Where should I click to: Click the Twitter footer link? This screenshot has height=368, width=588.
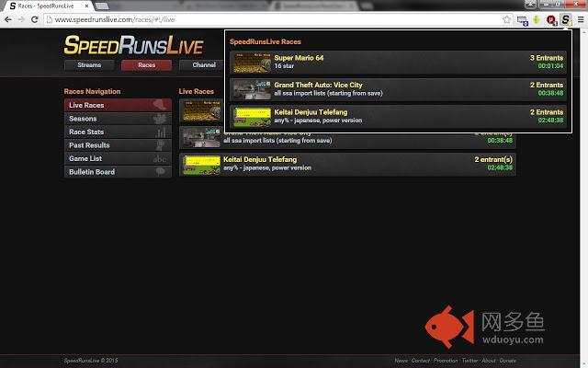469,361
